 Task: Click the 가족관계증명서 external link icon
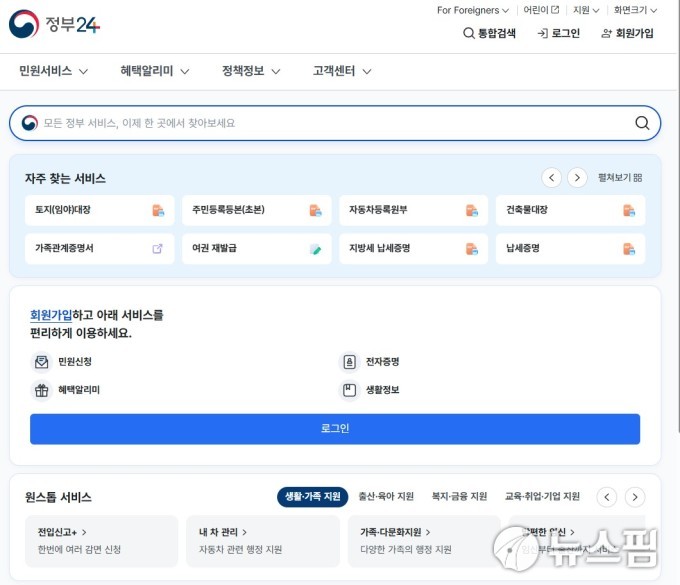pyautogui.click(x=157, y=248)
